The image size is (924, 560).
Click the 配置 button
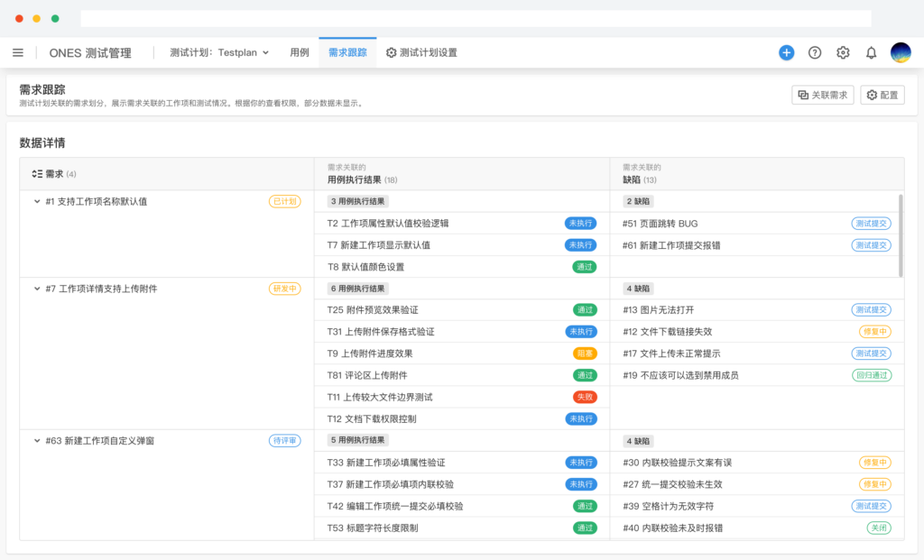tap(882, 95)
